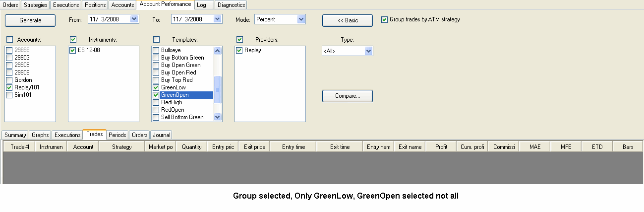Check the Sim101 account checkbox
The height and width of the screenshot is (212, 644).
[9, 95]
